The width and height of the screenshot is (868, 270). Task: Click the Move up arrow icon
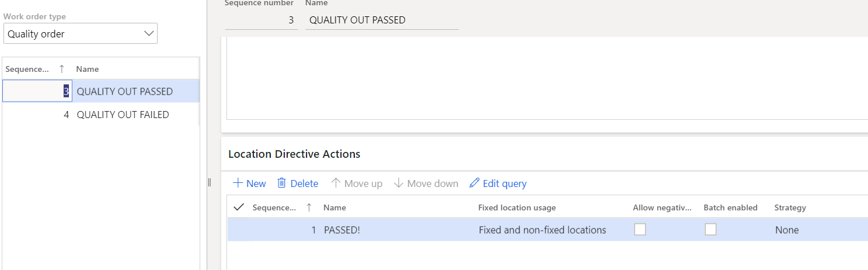[336, 184]
